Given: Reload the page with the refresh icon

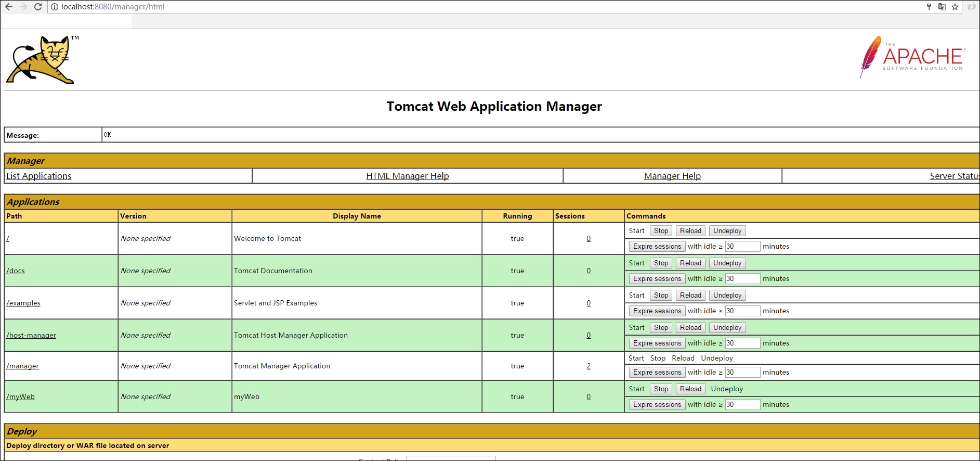Looking at the screenshot, I should point(38,7).
